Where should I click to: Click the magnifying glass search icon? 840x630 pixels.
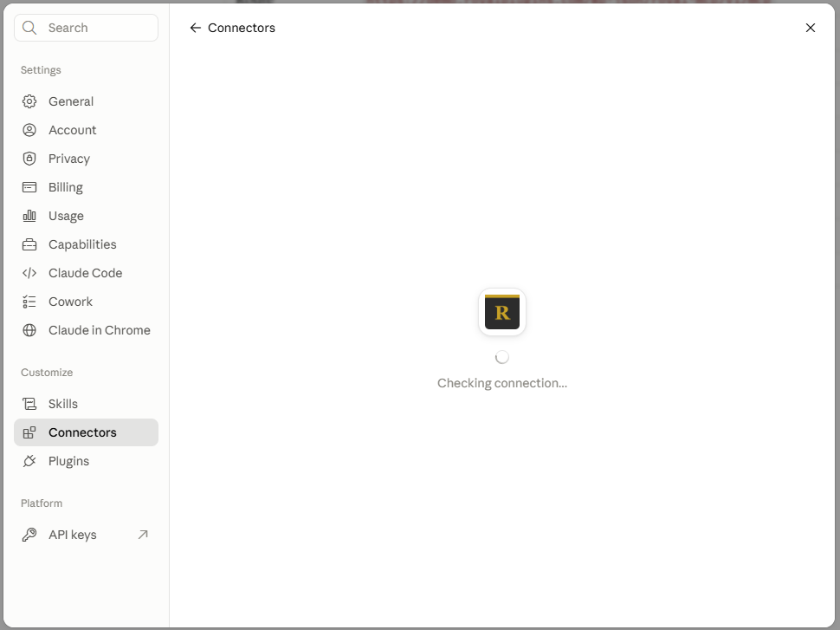29,28
